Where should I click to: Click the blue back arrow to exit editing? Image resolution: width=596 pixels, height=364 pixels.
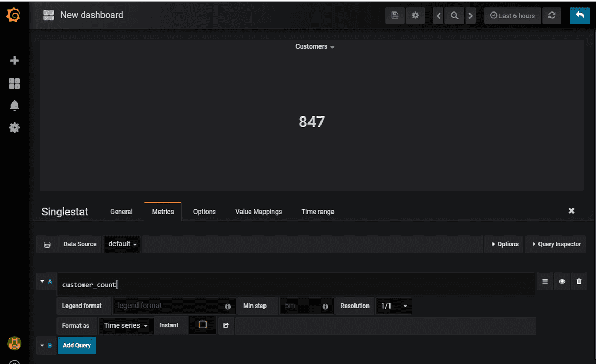pyautogui.click(x=579, y=15)
